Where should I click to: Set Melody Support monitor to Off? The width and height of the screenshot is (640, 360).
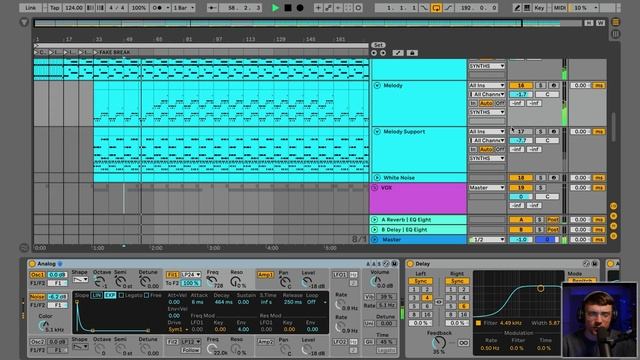click(x=500, y=149)
